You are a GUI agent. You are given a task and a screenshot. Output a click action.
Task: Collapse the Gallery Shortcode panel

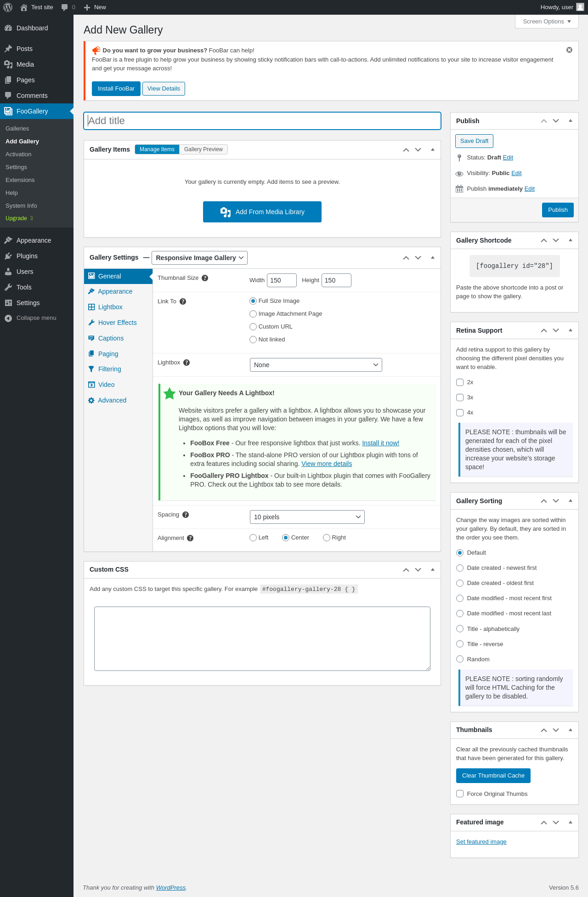click(x=571, y=240)
